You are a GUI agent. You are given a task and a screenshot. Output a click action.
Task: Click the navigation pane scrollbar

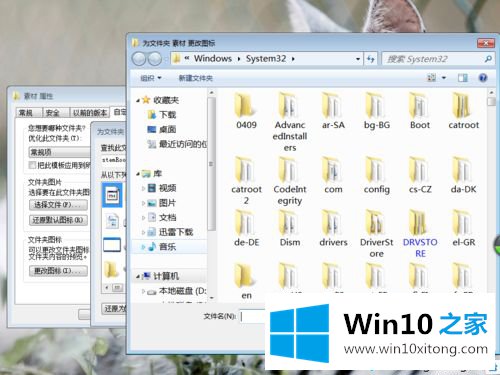211,163
